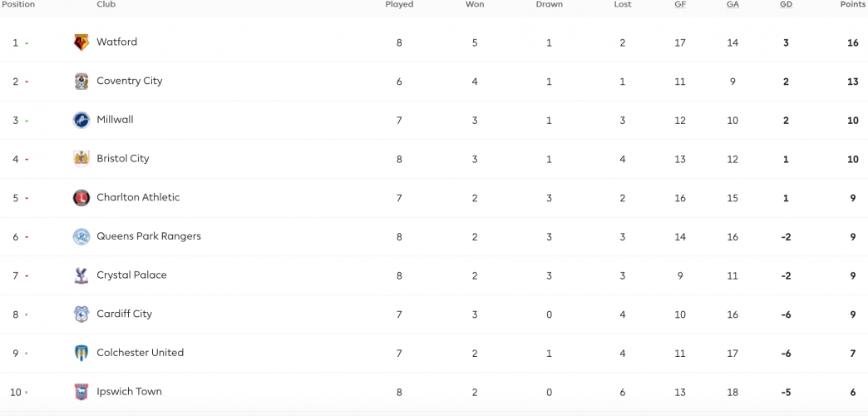Screen dimensions: 868x416
Task: Click the Cardiff City bluebird badge
Action: point(81,314)
